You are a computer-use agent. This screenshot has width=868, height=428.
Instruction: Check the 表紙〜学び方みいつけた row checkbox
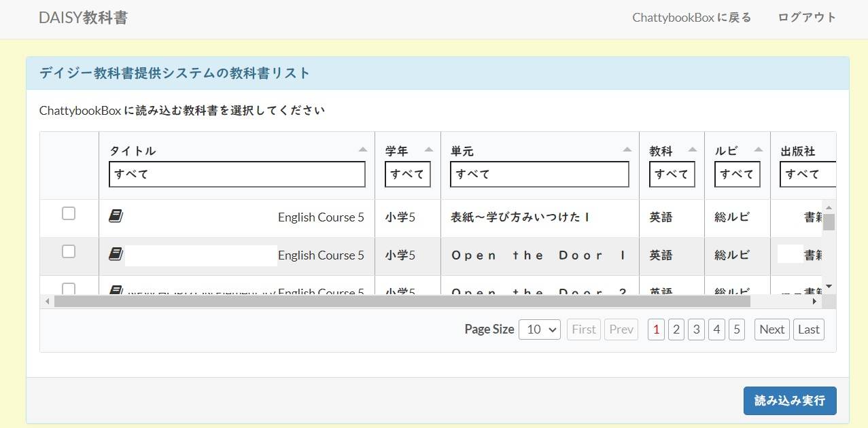tap(69, 214)
